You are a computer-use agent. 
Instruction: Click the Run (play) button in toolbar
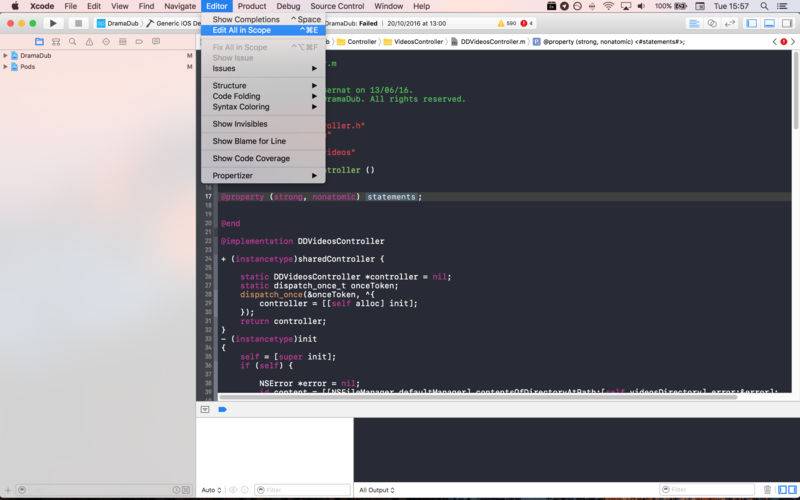point(53,23)
